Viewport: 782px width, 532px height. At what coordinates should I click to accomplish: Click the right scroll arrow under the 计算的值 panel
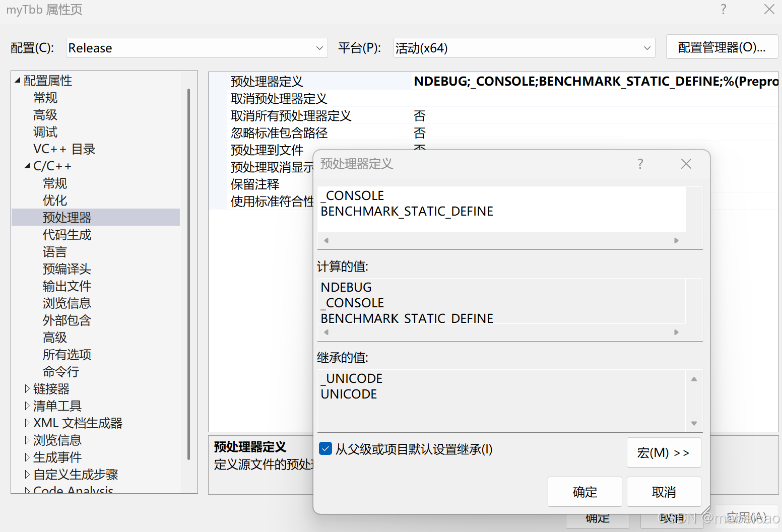click(676, 332)
